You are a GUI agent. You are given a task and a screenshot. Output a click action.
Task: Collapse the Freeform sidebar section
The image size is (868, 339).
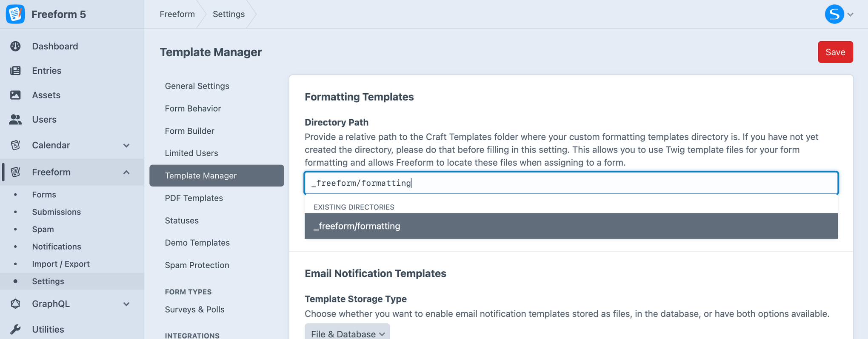coord(126,172)
